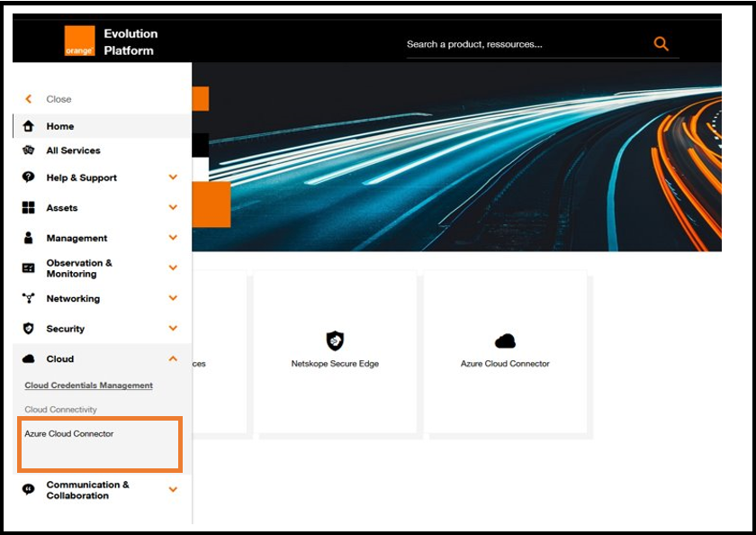756x535 pixels.
Task: Select the Management menu label
Action: point(76,239)
